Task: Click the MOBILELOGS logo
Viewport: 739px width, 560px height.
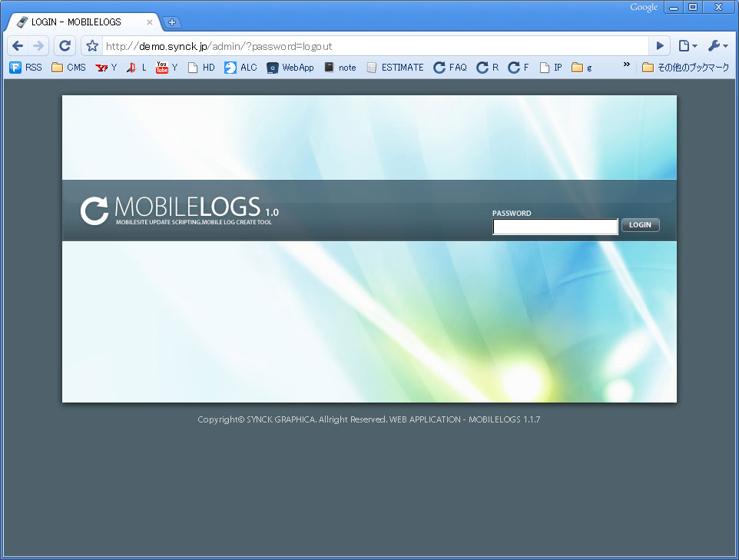Action: [x=180, y=210]
